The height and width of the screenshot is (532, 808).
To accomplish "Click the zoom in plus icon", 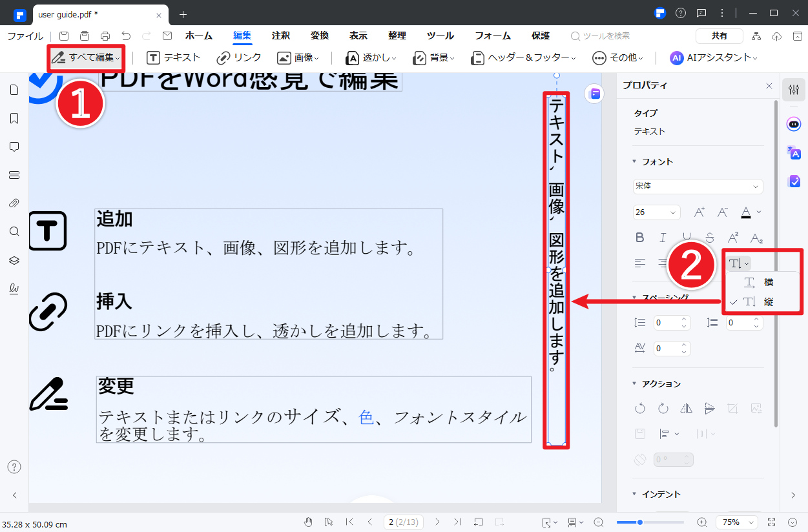I will pos(702,522).
